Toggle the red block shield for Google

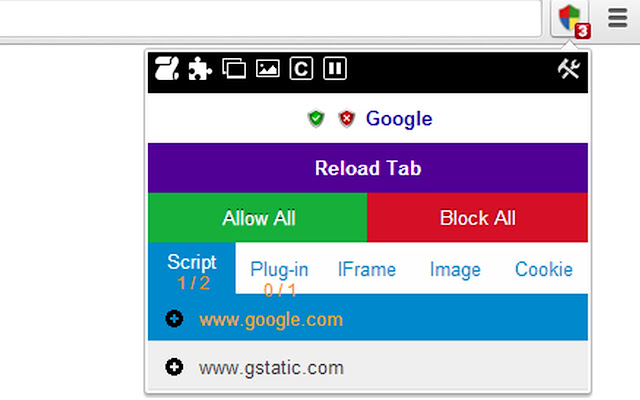coord(347,119)
